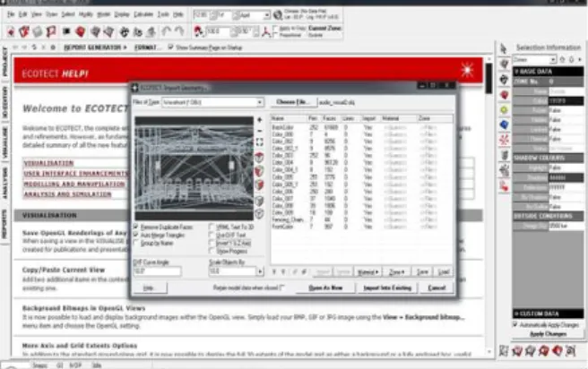Click the red starburst rays icon in right strip
The image size is (588, 369).
click(x=504, y=140)
